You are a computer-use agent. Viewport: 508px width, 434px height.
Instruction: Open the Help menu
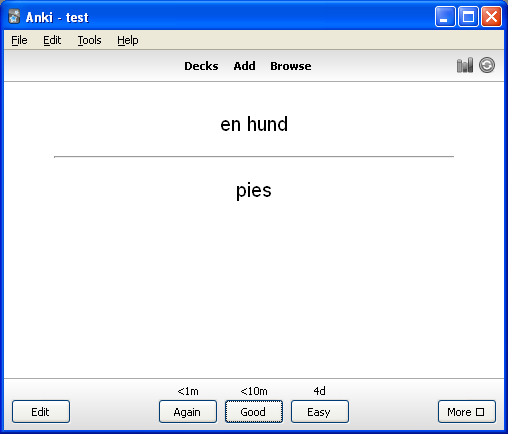(x=128, y=40)
